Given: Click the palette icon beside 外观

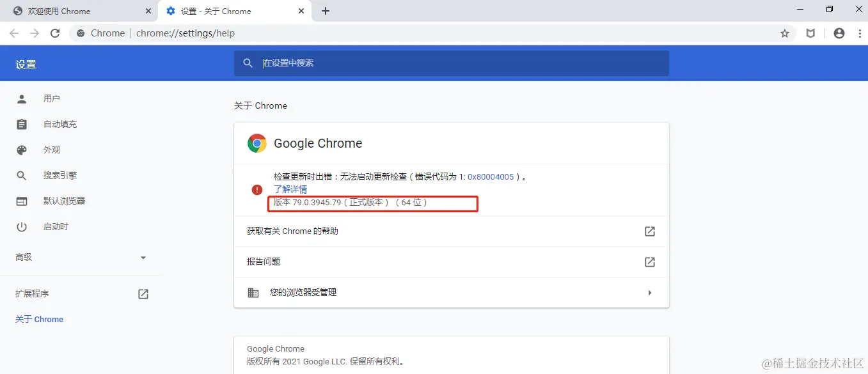Looking at the screenshot, I should tap(22, 150).
